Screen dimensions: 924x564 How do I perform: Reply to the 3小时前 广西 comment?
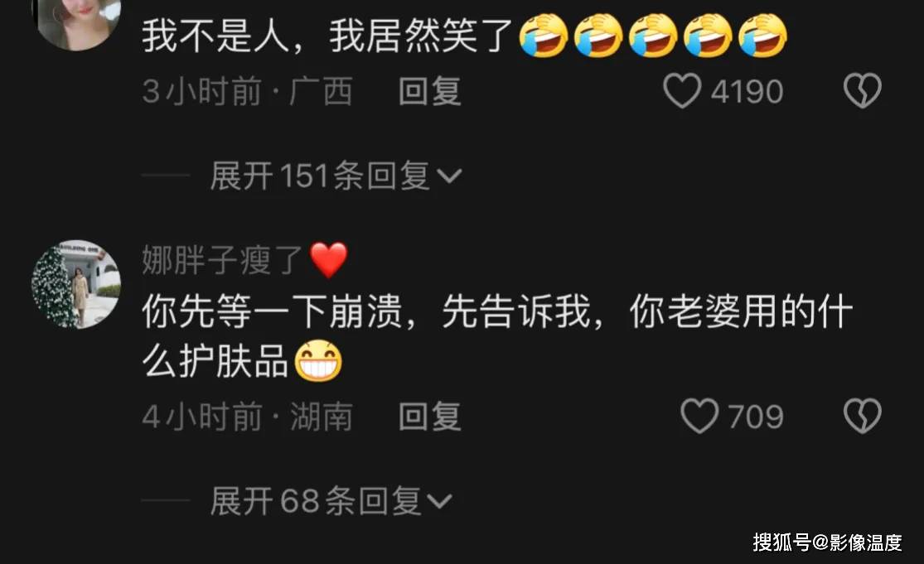click(x=429, y=91)
